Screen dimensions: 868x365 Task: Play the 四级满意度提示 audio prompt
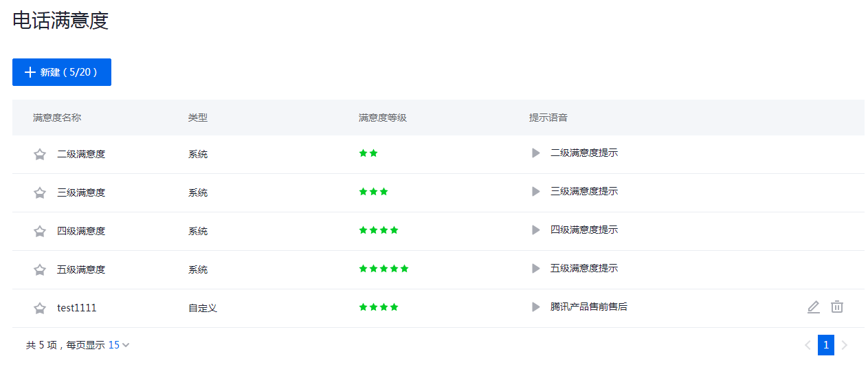tap(536, 230)
